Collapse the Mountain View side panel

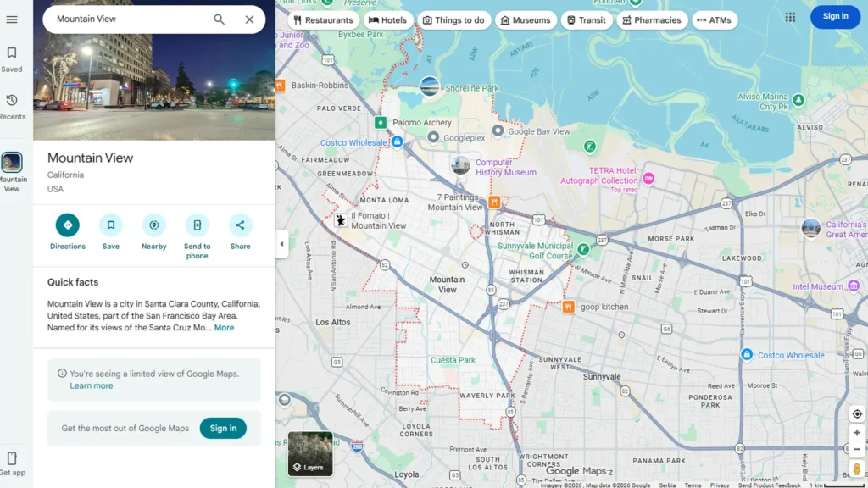pos(282,244)
